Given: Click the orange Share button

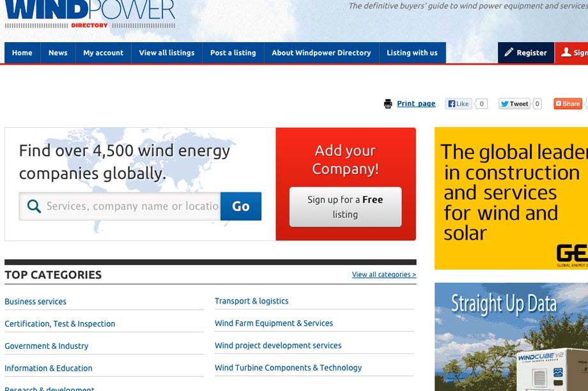Looking at the screenshot, I should pos(568,104).
